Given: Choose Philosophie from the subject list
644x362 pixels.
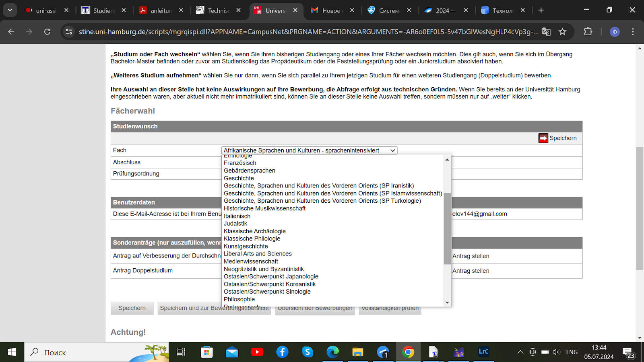Looking at the screenshot, I should click(x=239, y=299).
